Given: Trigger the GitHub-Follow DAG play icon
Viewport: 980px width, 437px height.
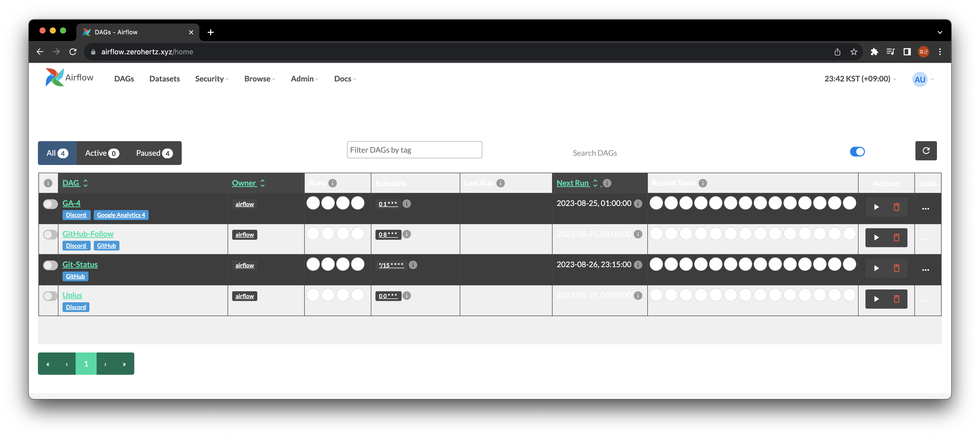Looking at the screenshot, I should click(876, 238).
